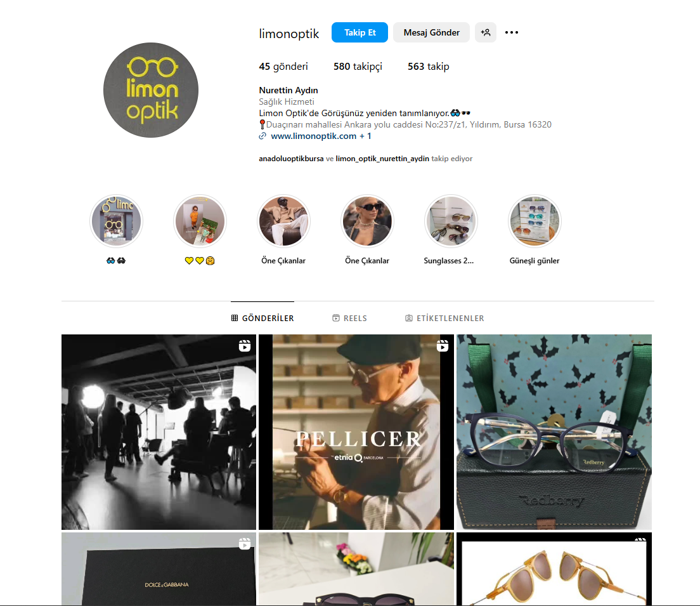Open the store front story highlight
Screen dimensions: 700x606
[116, 221]
